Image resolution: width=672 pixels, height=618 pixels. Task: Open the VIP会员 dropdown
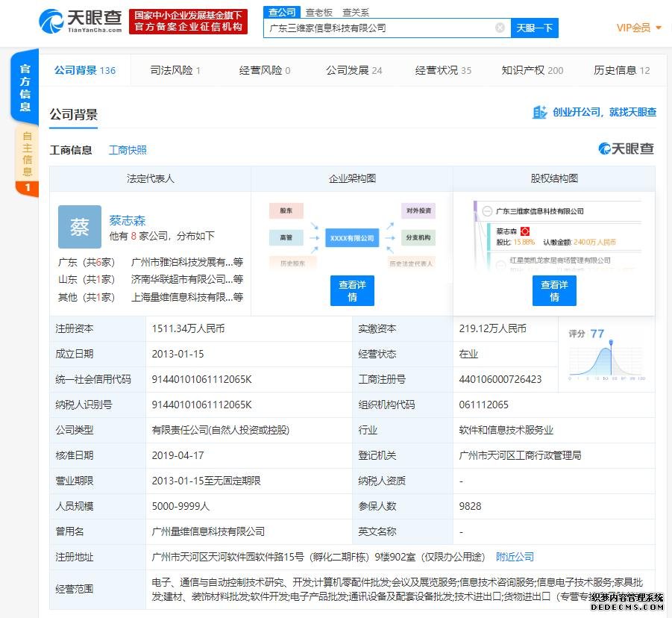click(x=639, y=28)
